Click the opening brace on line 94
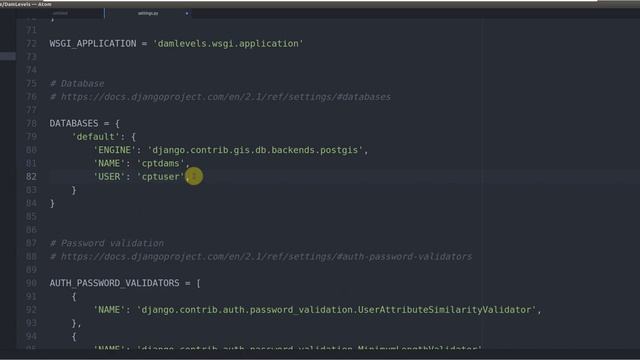Screen dimensions: 640x360 click(x=74, y=337)
